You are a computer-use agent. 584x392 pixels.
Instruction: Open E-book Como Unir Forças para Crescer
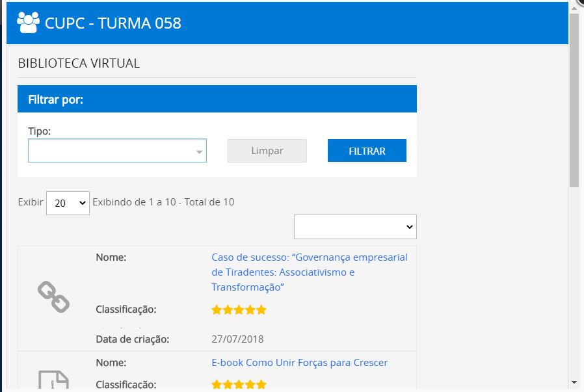click(x=299, y=363)
